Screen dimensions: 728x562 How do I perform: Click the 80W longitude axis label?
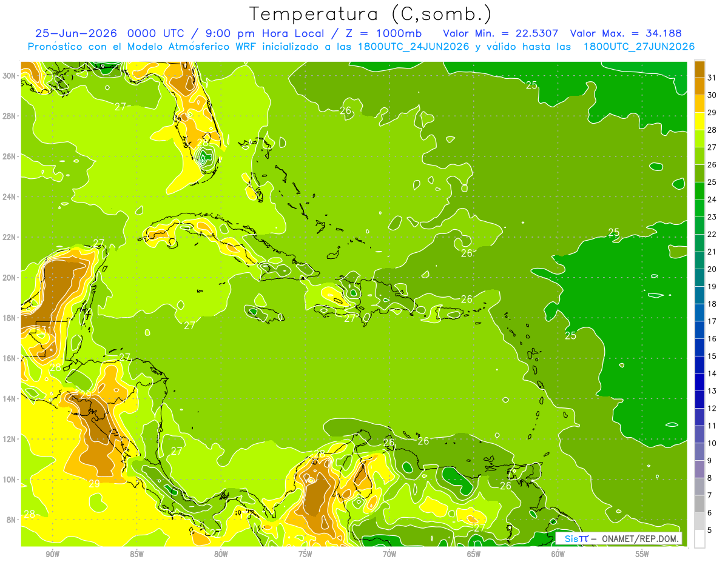coord(221,554)
